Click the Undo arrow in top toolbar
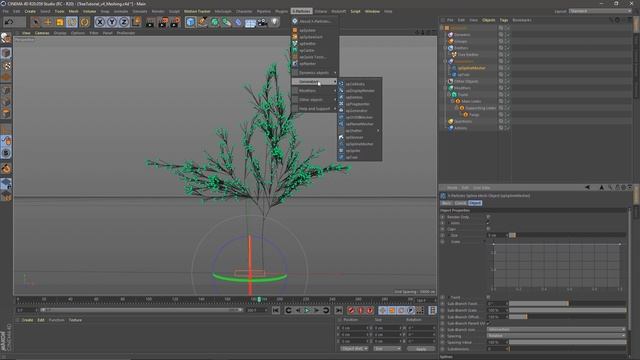 click(9, 22)
